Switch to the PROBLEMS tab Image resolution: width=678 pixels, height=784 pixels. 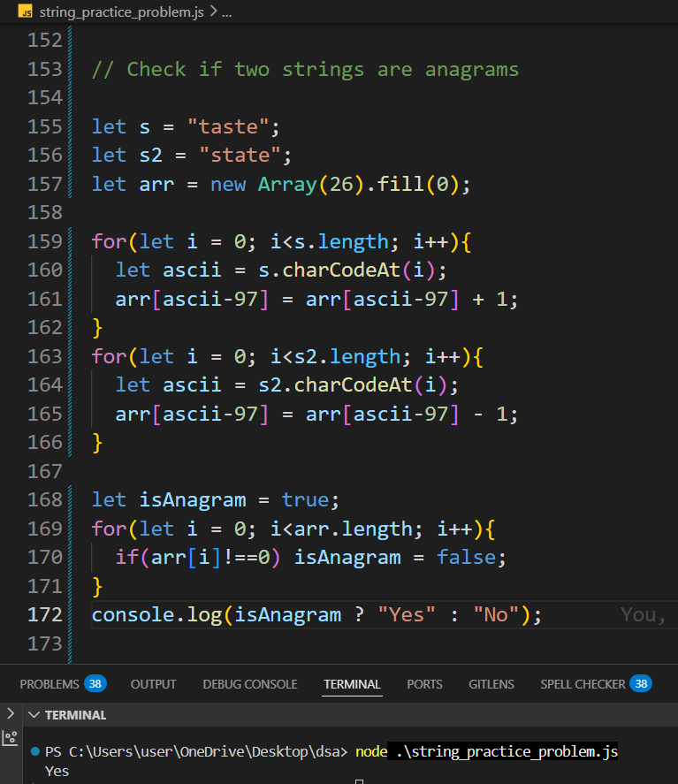point(50,684)
